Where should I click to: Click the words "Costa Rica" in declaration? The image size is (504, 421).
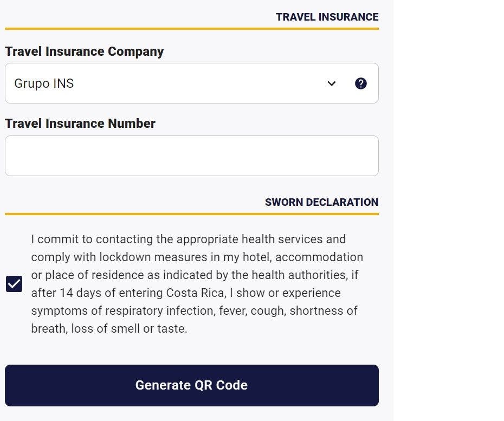point(195,293)
